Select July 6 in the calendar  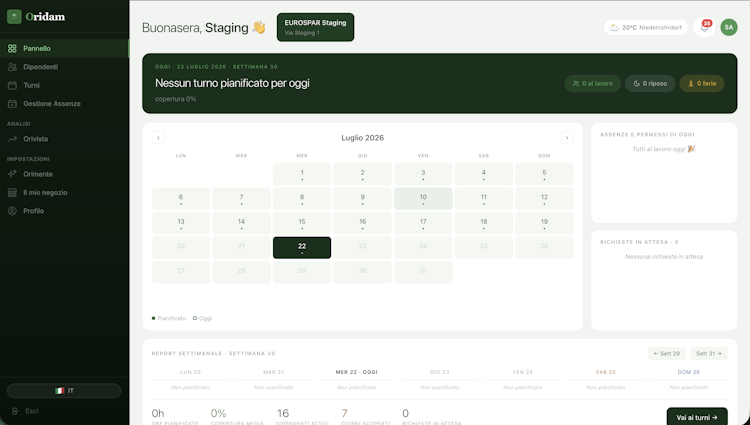click(181, 198)
